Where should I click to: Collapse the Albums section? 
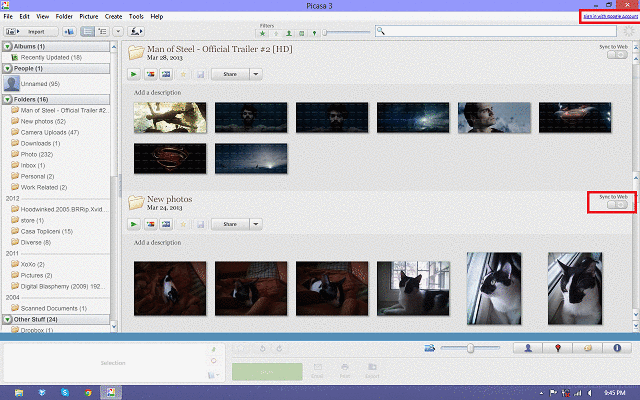(7, 47)
